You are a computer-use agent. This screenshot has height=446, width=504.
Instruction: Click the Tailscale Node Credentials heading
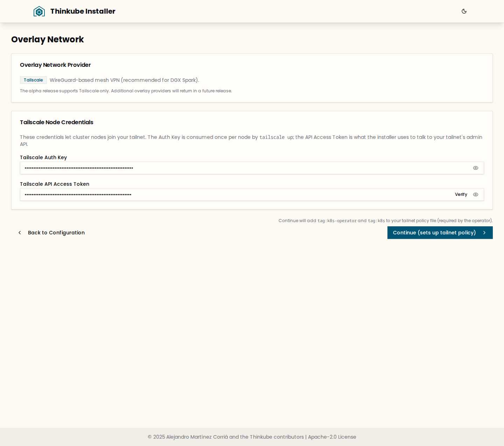coord(57,122)
